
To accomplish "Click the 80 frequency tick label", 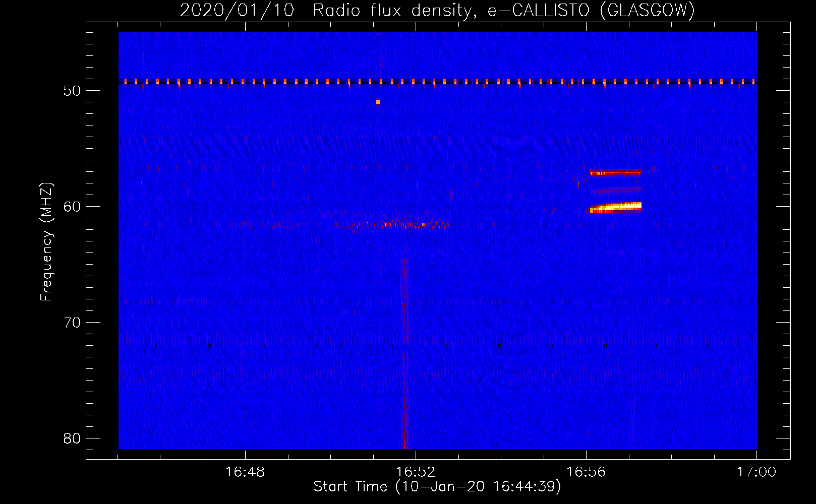I will [x=72, y=438].
